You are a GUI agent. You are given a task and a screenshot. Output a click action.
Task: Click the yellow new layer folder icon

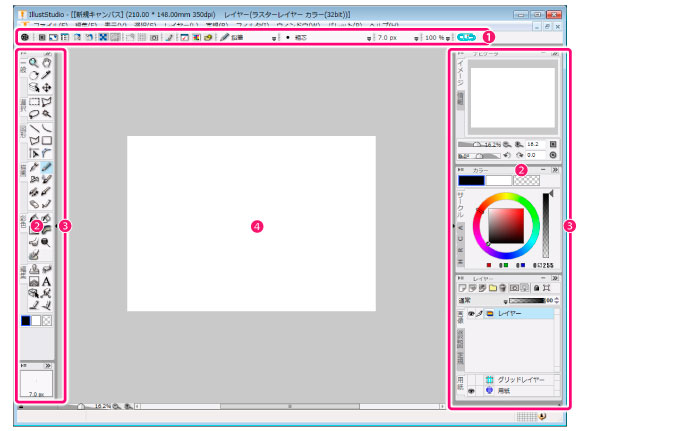coord(493,288)
